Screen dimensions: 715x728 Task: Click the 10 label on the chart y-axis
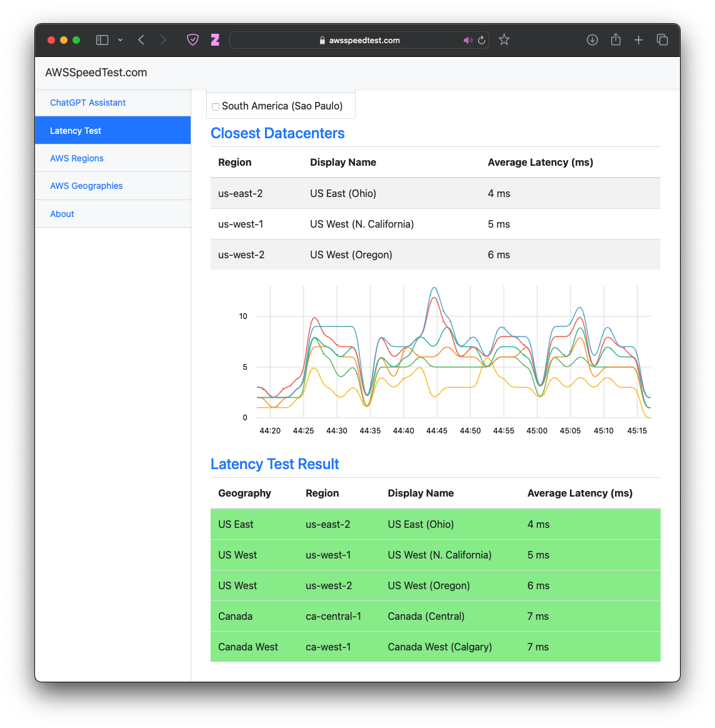(243, 316)
